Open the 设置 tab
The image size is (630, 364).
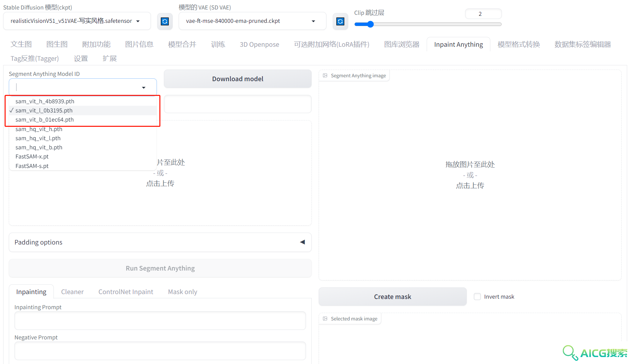click(x=81, y=58)
